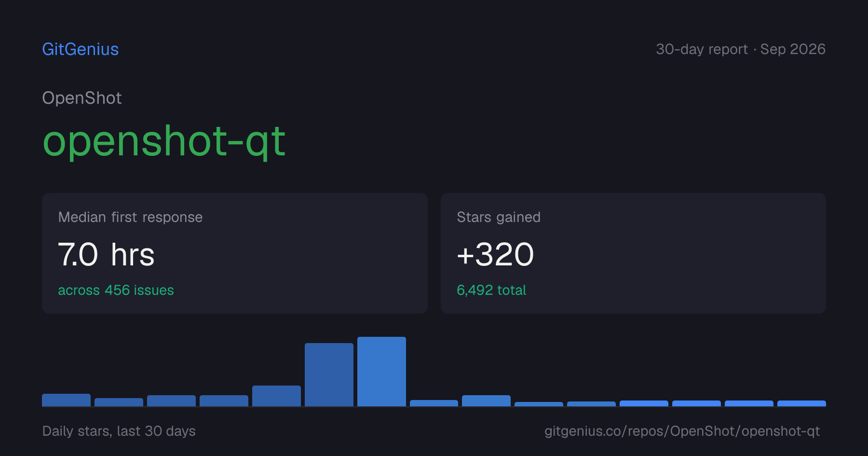Click the second-tallest bar in the chart
The height and width of the screenshot is (456, 868).
tap(329, 374)
